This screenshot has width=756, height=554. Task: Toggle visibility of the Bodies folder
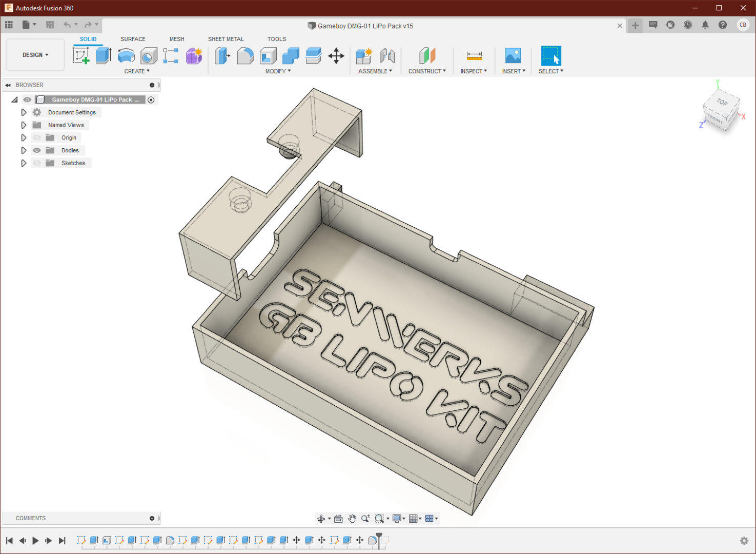pos(37,150)
